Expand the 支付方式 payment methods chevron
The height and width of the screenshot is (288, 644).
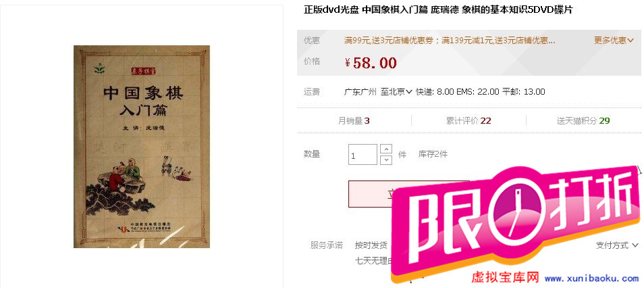tap(617, 245)
